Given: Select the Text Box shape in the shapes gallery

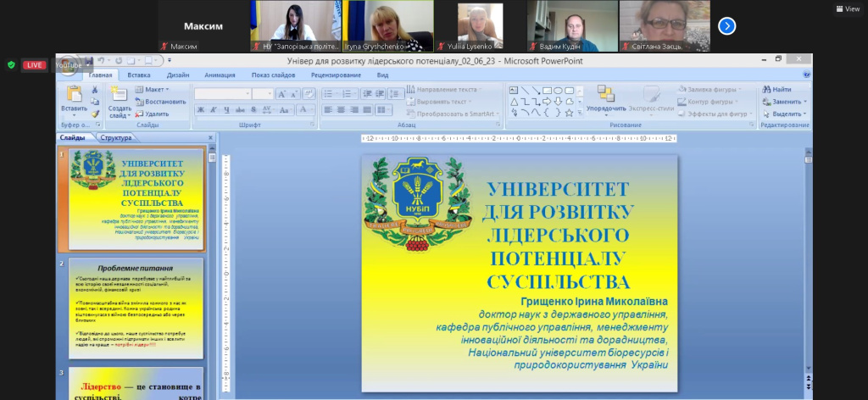Looking at the screenshot, I should 514,90.
